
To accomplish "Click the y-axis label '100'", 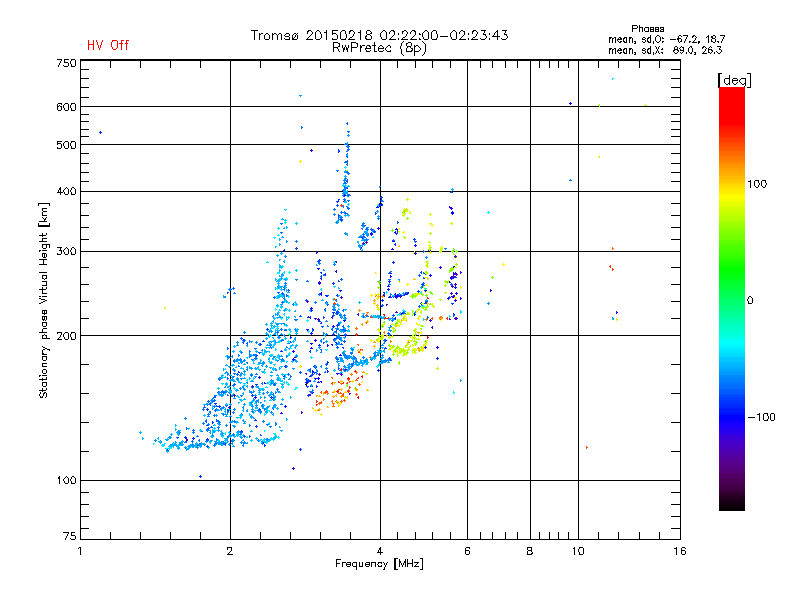I will click(66, 481).
